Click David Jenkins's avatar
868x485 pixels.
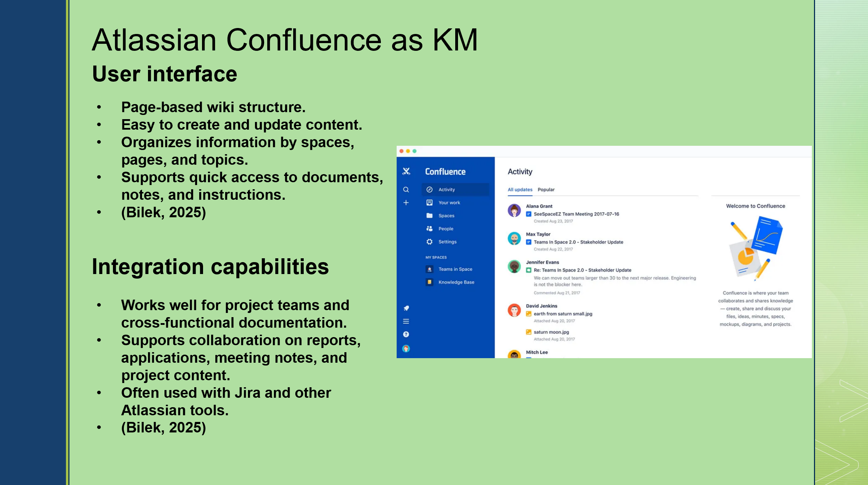coord(514,310)
